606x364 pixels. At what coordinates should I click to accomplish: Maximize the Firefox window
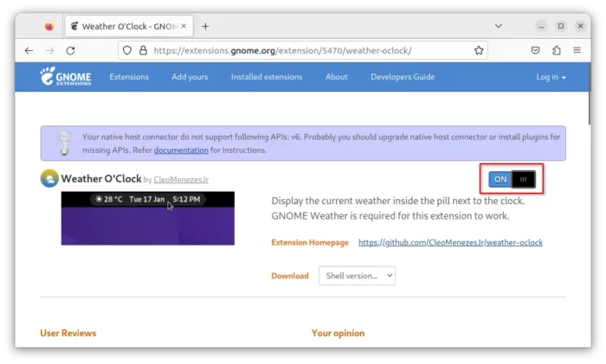[561, 26]
